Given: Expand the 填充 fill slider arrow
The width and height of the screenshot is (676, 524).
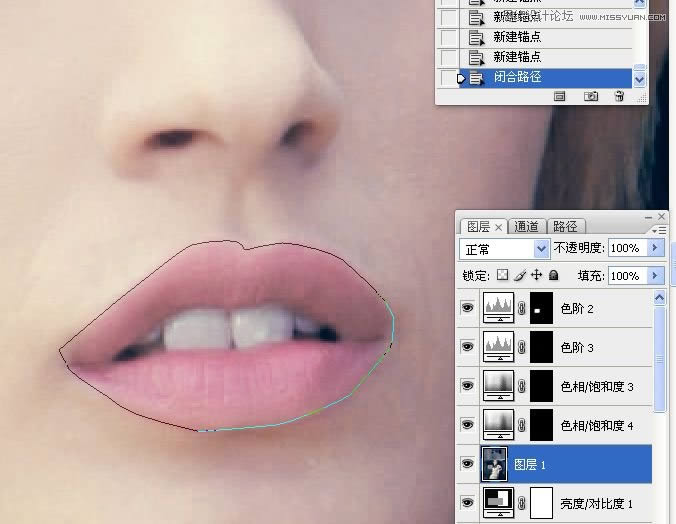Looking at the screenshot, I should [x=656, y=275].
